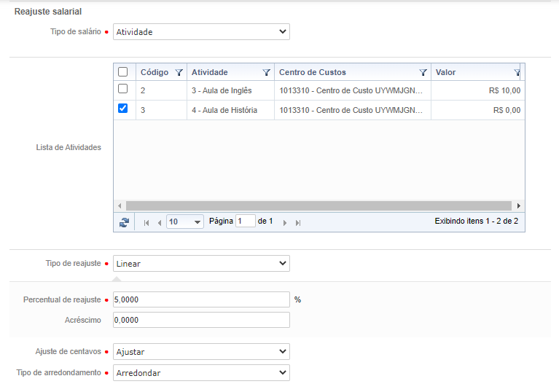Open the Tipo de salário dropdown
This screenshot has height=392, width=559.
coord(201,32)
